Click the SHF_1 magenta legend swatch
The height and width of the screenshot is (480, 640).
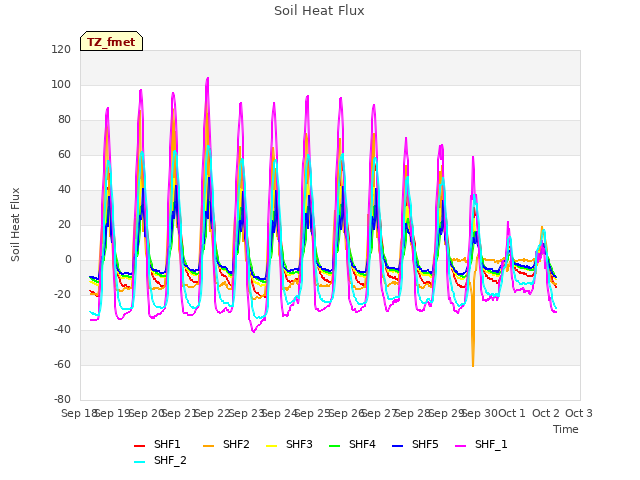click(460, 445)
